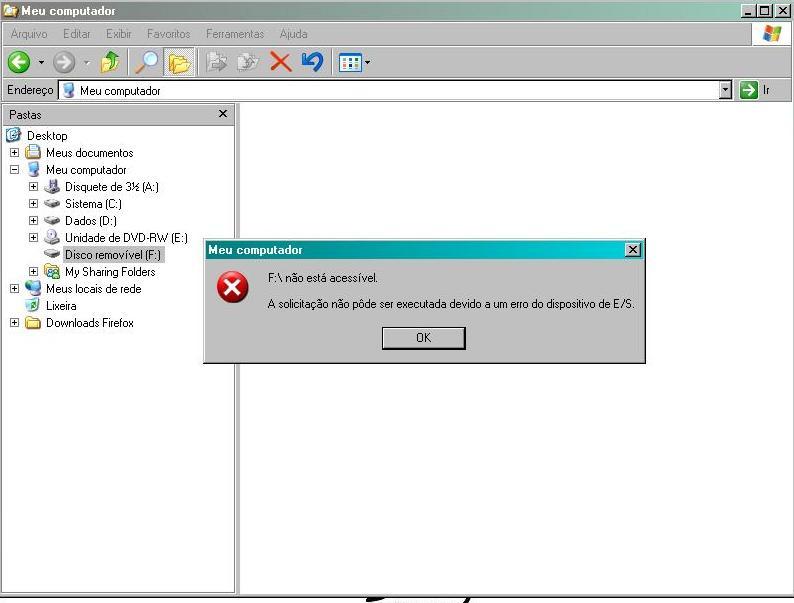Click the Desktop icon in the tree

[14, 135]
